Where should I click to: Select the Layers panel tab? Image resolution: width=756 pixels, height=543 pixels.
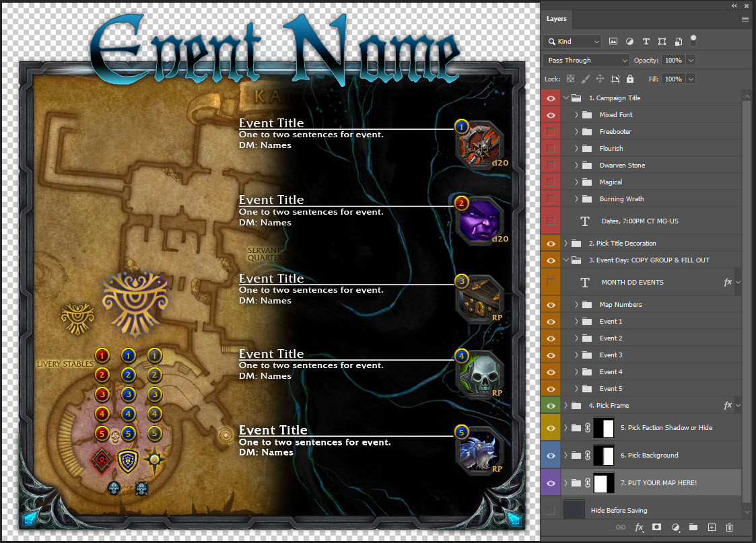[556, 19]
